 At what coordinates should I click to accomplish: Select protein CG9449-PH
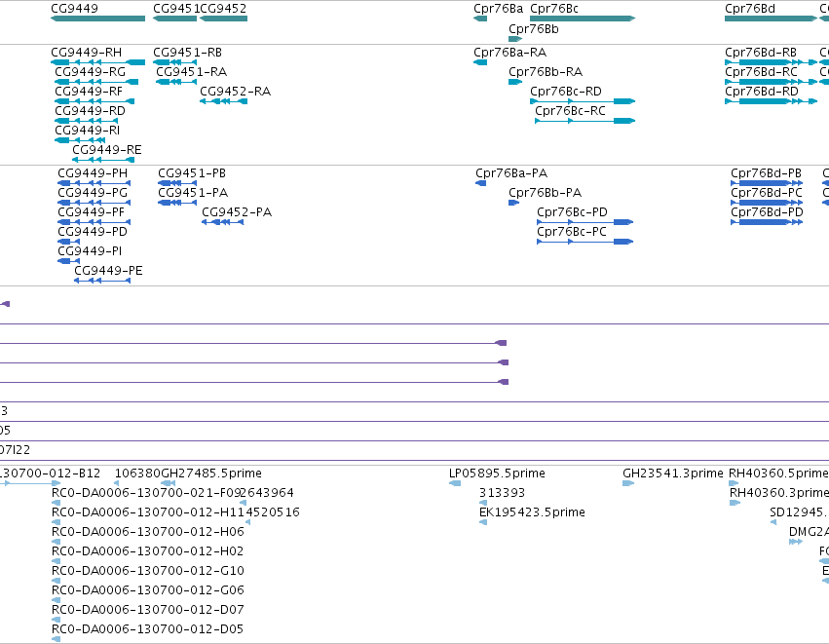[93, 173]
